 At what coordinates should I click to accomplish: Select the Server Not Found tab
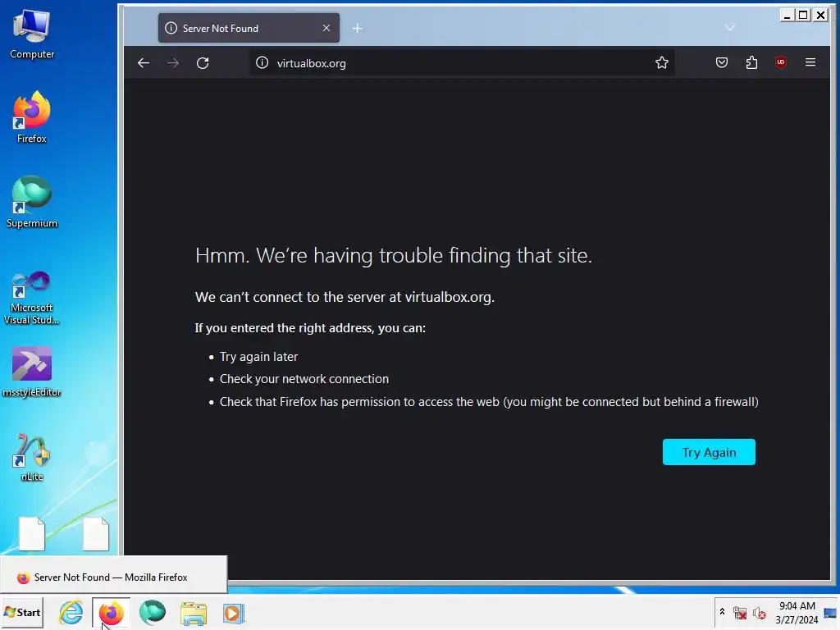[249, 28]
